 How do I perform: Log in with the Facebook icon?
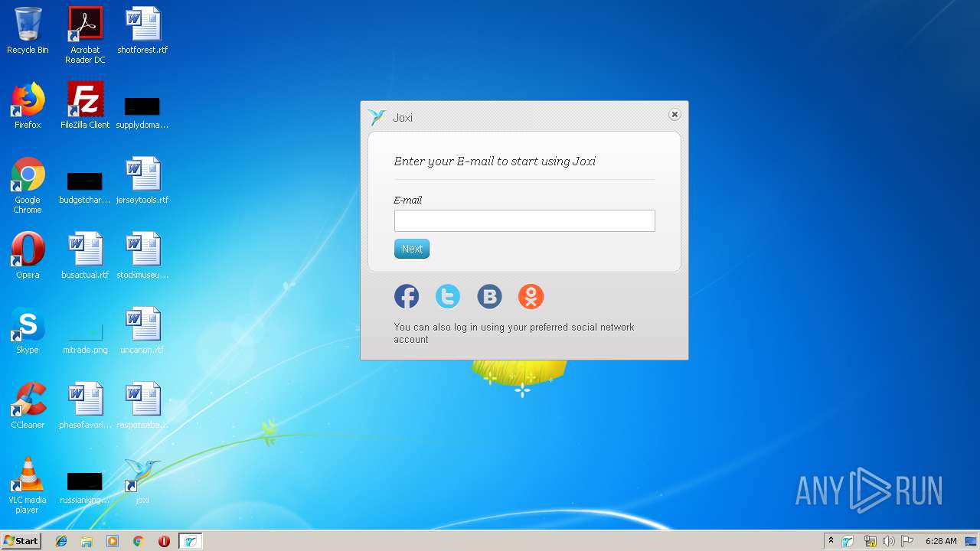tap(407, 296)
